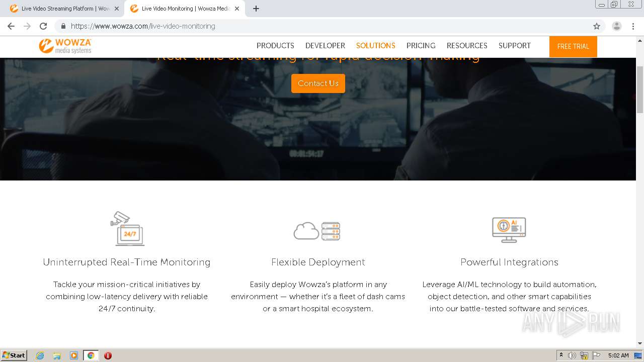Viewport: 644px width, 362px height.
Task: Click the page vertical scrollbar thumb
Action: [640, 89]
